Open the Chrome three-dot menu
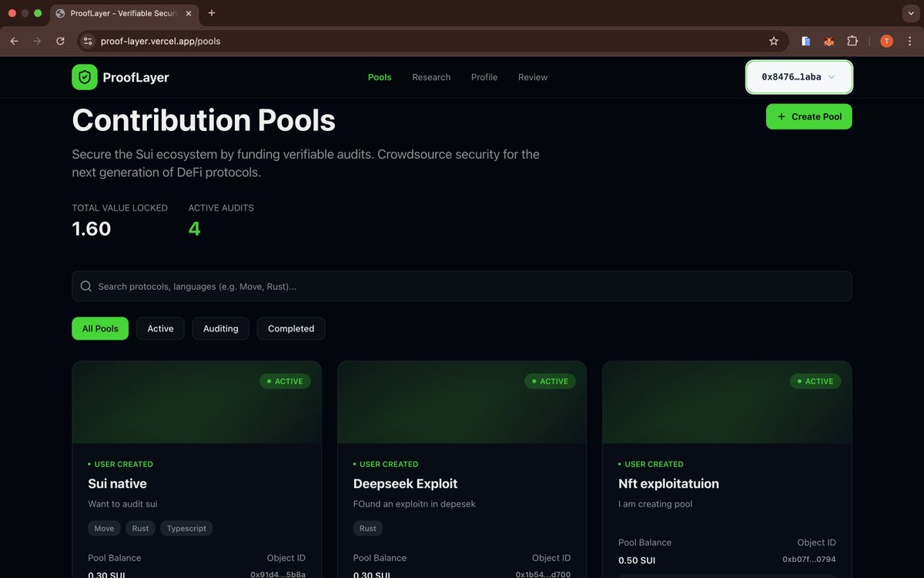924x578 pixels. (909, 41)
